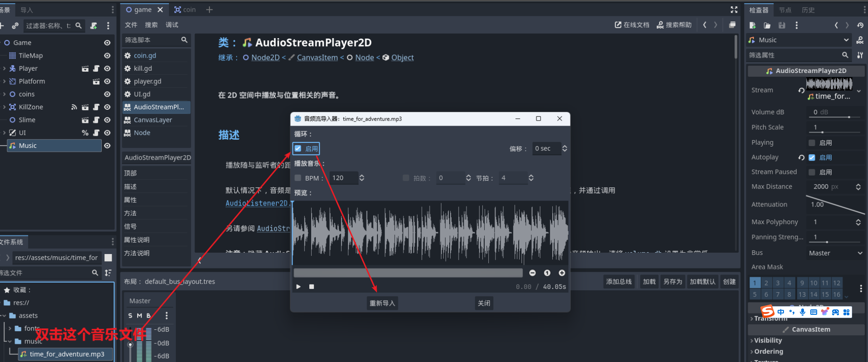Screen dimensions: 868x362
Task: Click the 关闭 button in import dialog
Action: pos(484,303)
